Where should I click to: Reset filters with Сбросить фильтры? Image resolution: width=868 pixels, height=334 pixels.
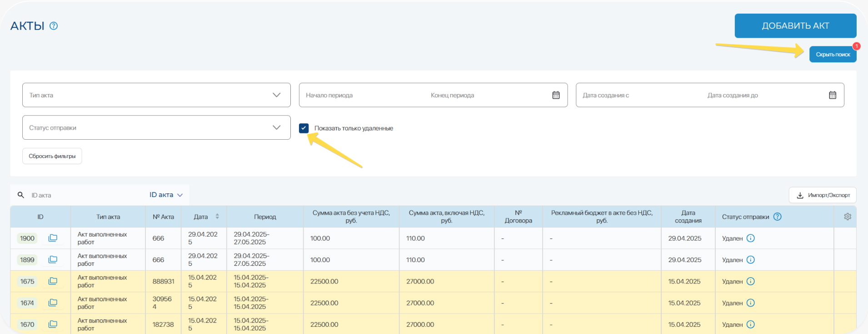click(52, 156)
